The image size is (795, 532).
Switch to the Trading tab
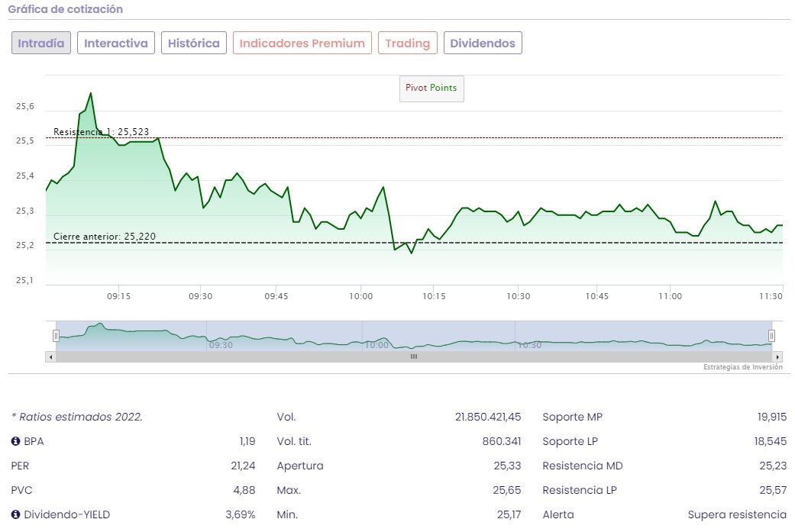point(408,43)
